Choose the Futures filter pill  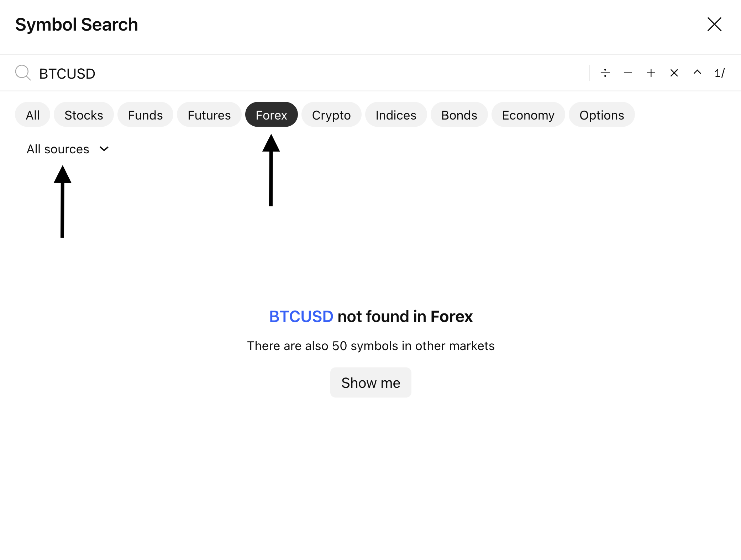pos(209,115)
